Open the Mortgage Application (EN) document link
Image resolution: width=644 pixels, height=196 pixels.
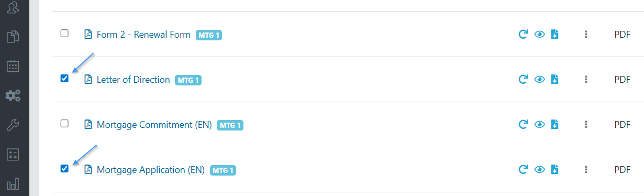point(148,170)
